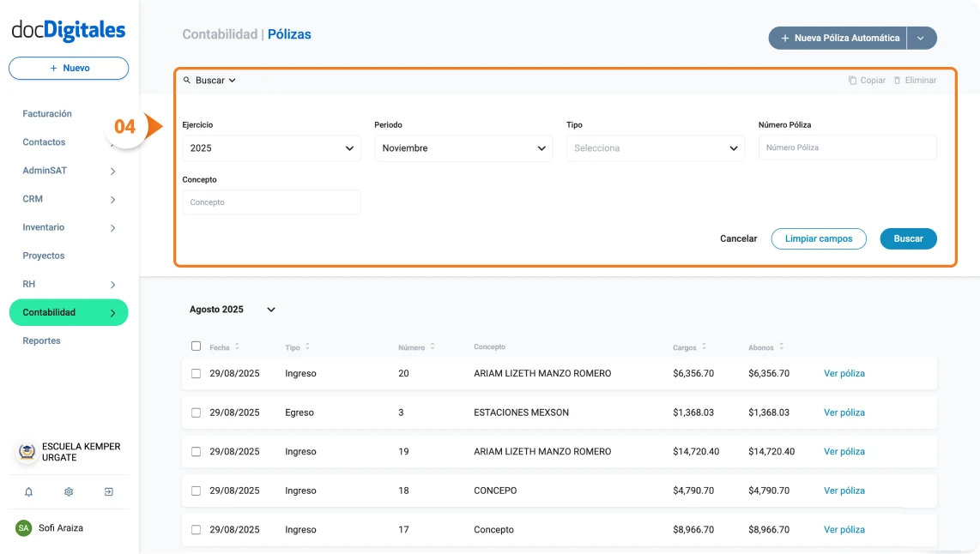Expand the Agosto 2025 group chevron

(x=271, y=310)
